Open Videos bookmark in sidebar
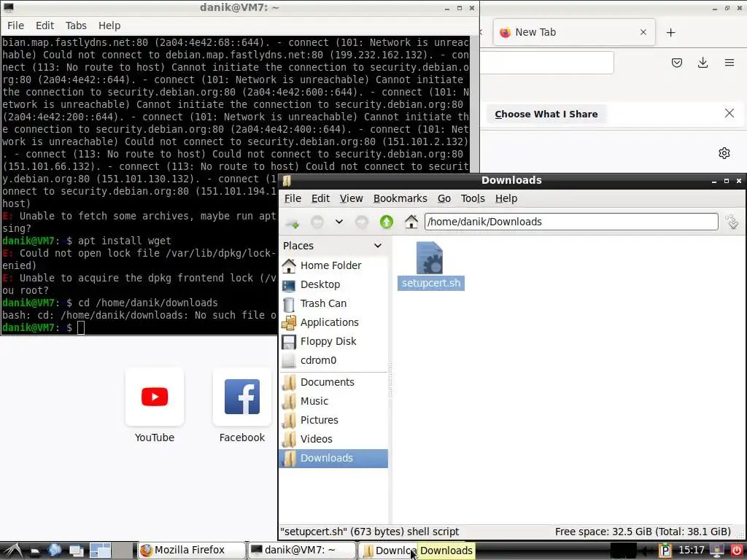The width and height of the screenshot is (747, 560). (x=333, y=439)
